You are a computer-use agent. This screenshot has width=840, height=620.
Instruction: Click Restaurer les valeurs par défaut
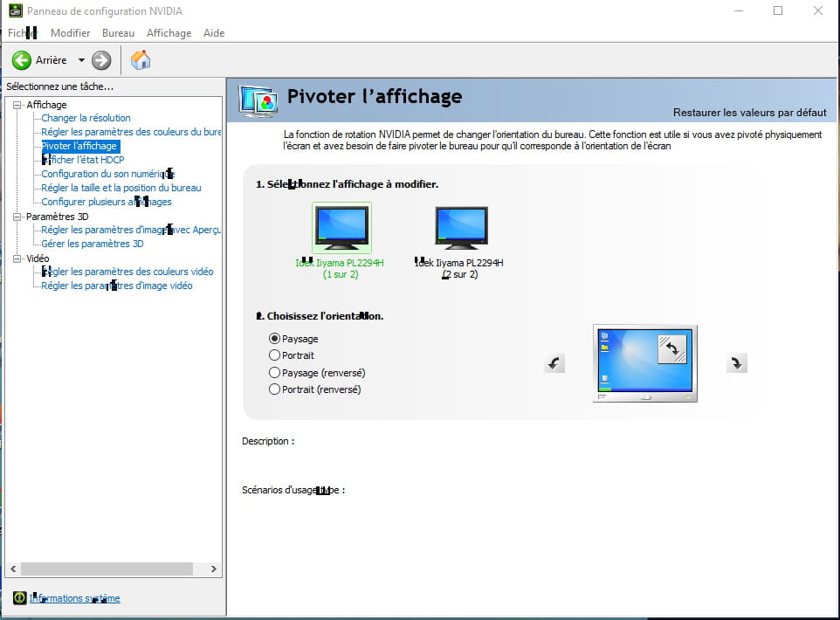[749, 113]
